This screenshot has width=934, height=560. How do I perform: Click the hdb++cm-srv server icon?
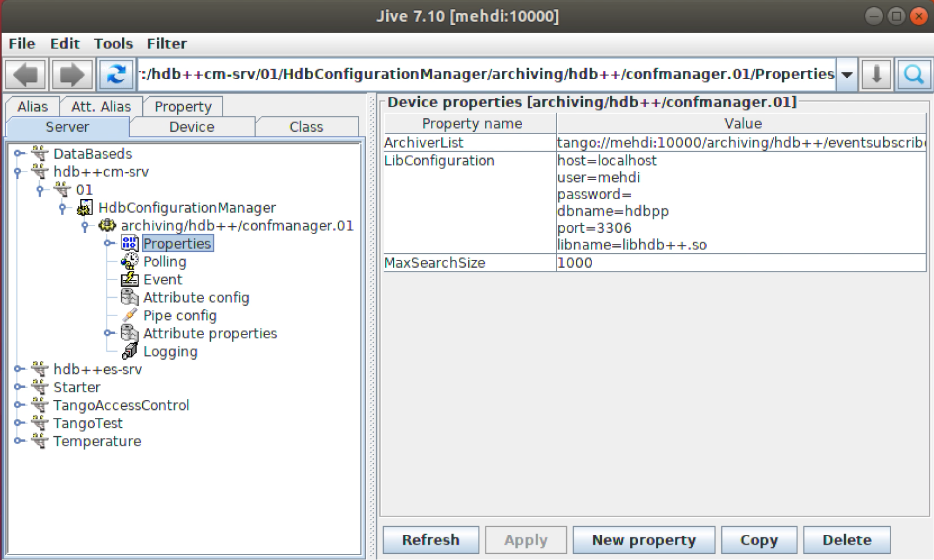[x=40, y=172]
